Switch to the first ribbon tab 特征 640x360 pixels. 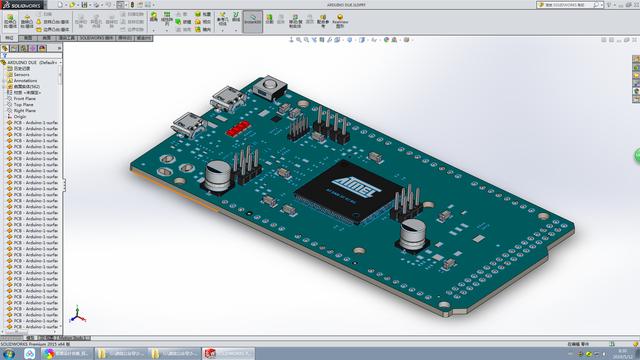point(9,38)
